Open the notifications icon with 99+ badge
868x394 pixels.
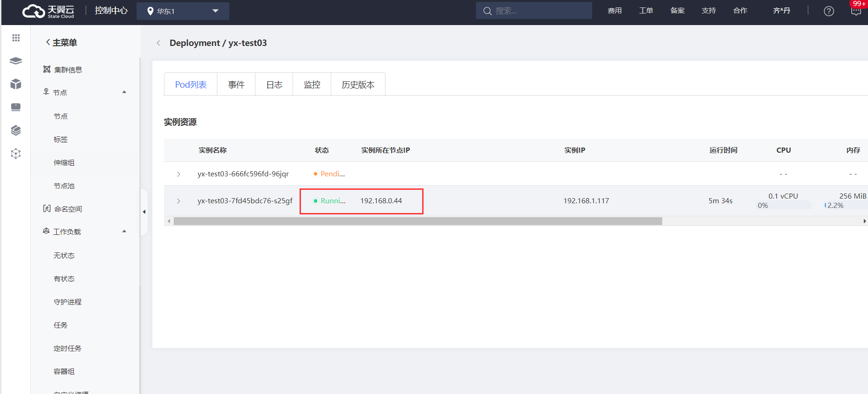coord(856,11)
